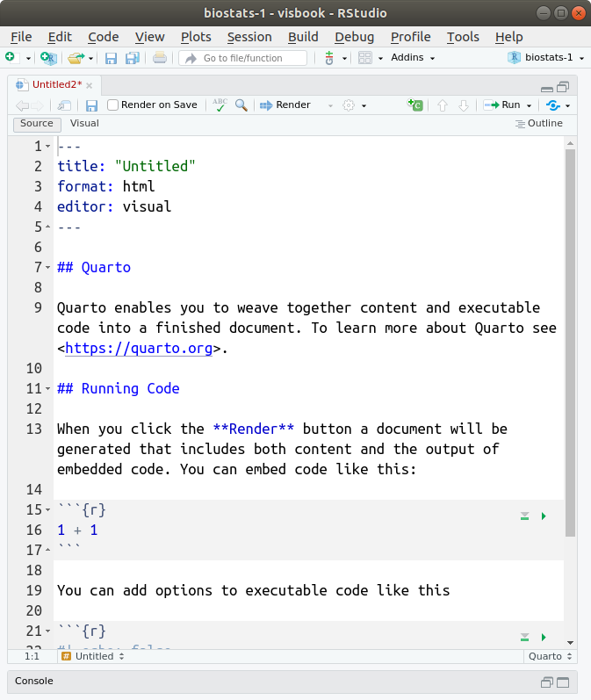Minimize the source editor pane

(x=547, y=89)
